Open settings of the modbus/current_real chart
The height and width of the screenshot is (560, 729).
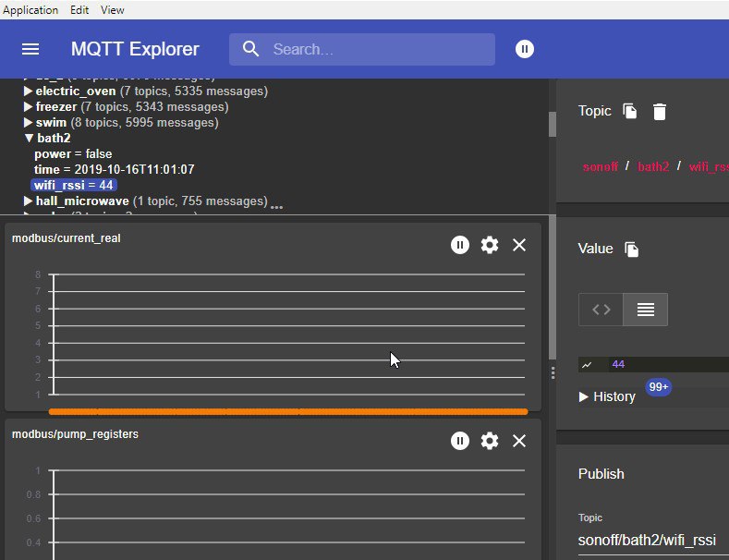490,245
